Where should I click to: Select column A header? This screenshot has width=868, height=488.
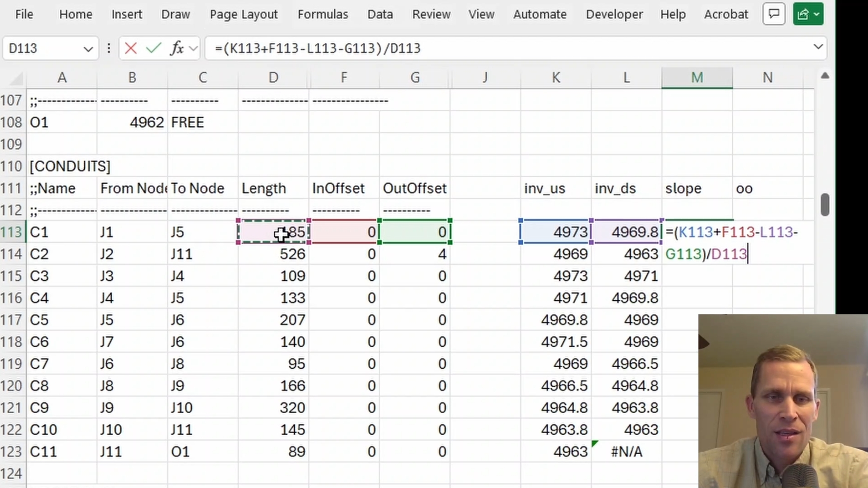[62, 78]
